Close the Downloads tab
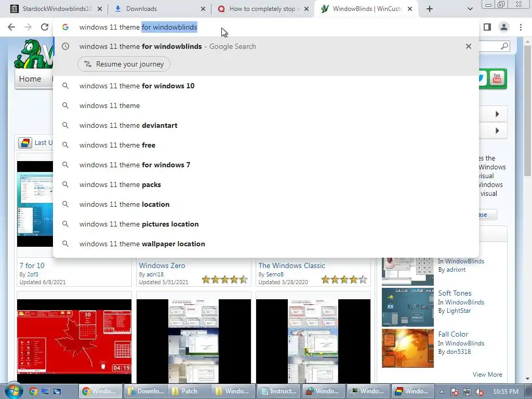The height and width of the screenshot is (399, 532). tap(203, 9)
